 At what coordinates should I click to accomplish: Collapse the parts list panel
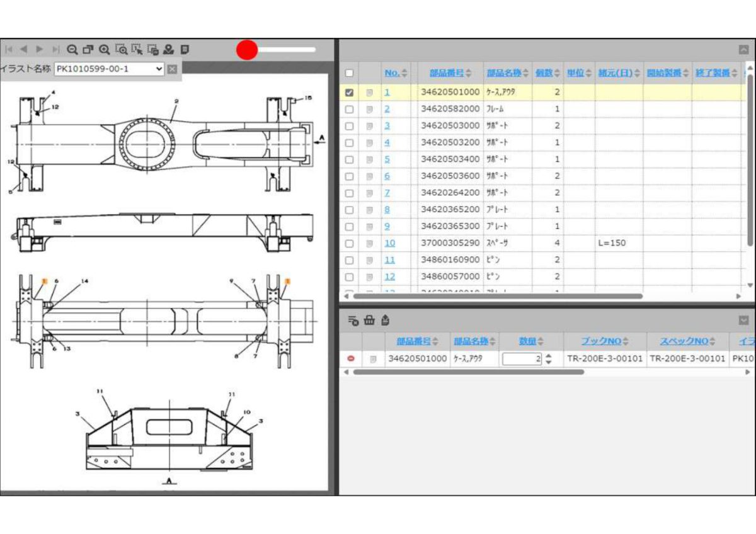[x=743, y=50]
